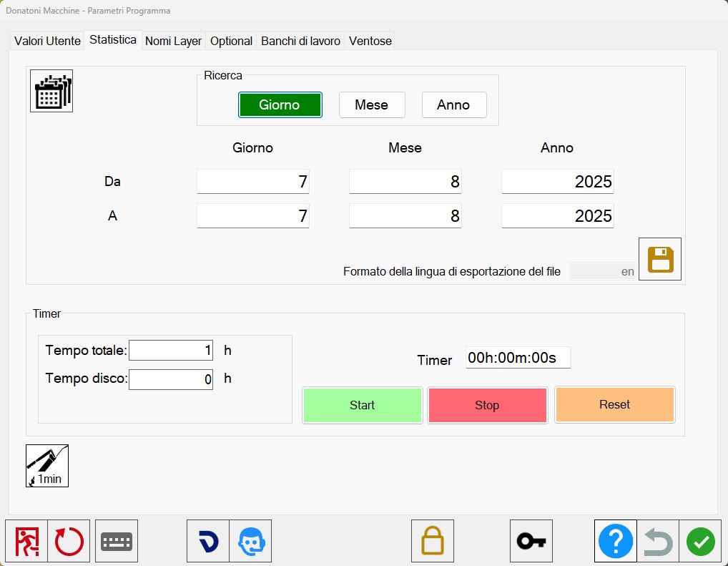Screen dimensions: 728x566
Task: Open the support headset assistant icon
Action: (251, 541)
